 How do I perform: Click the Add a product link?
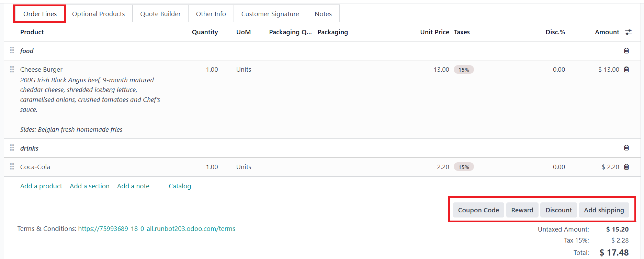41,186
